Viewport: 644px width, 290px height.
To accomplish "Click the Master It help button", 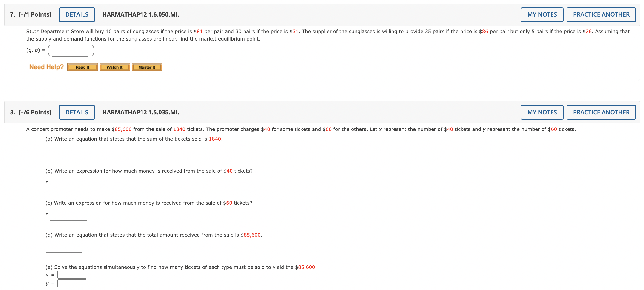I will click(x=147, y=67).
